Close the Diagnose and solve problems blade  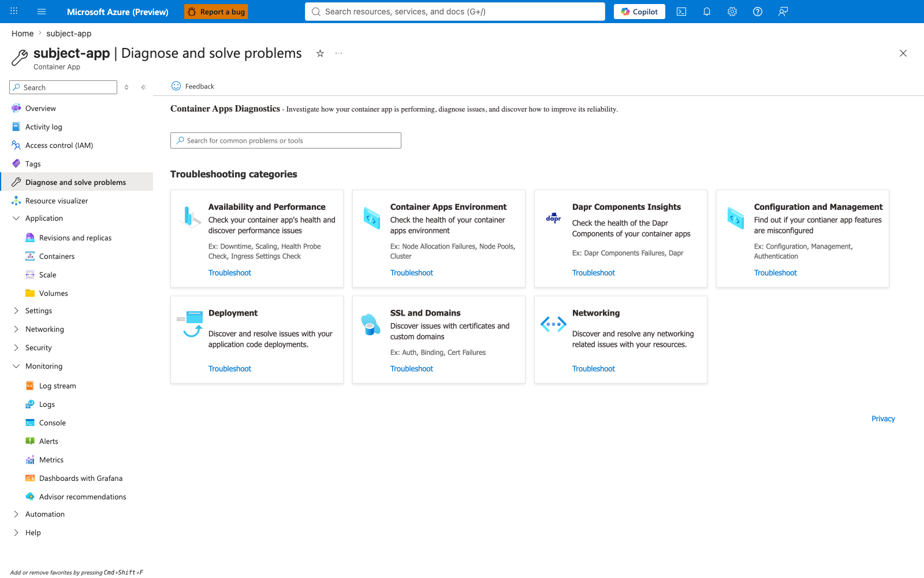point(903,53)
